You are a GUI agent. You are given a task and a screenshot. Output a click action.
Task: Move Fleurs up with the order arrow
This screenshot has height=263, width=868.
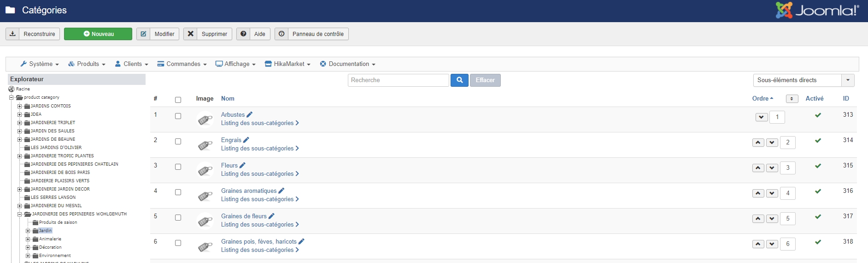tap(758, 168)
